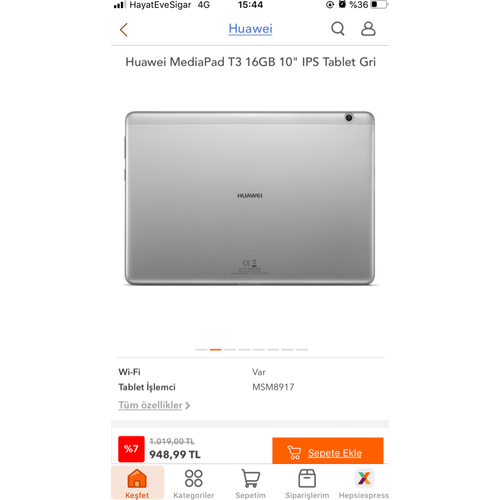Expand Tüm özellikler chevron
Image resolution: width=500 pixels, height=500 pixels.
(188, 406)
